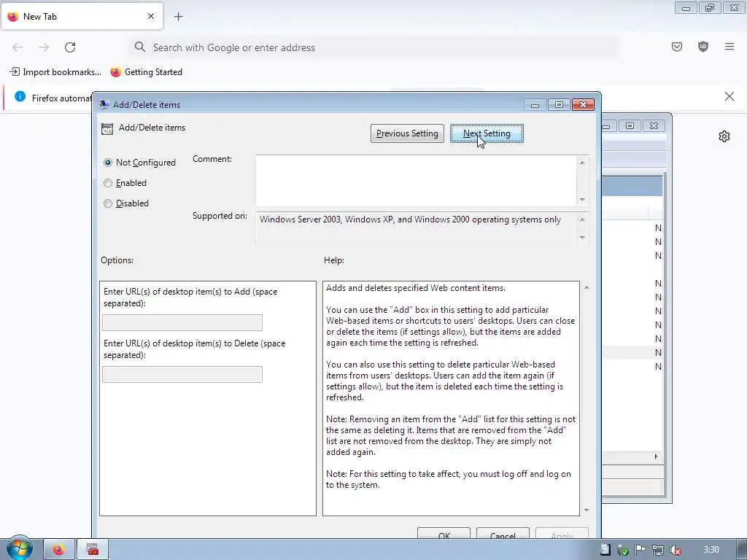
Task: Open new tab page settings gear
Action: [724, 136]
